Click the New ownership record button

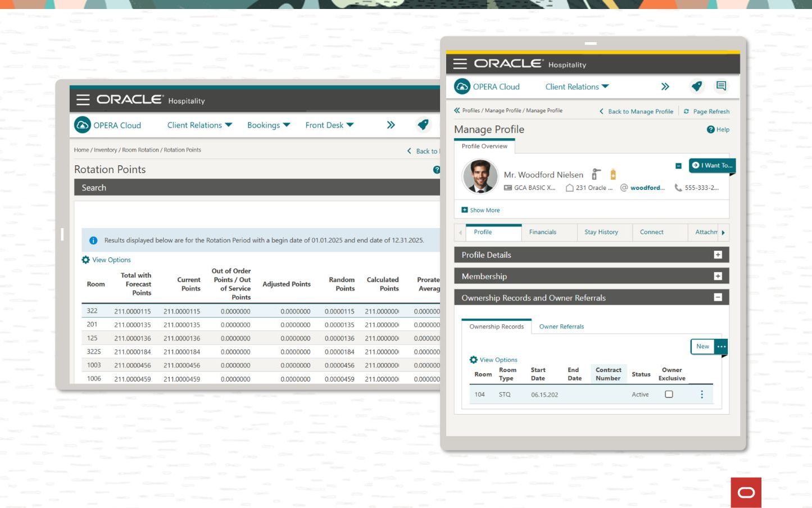(702, 346)
